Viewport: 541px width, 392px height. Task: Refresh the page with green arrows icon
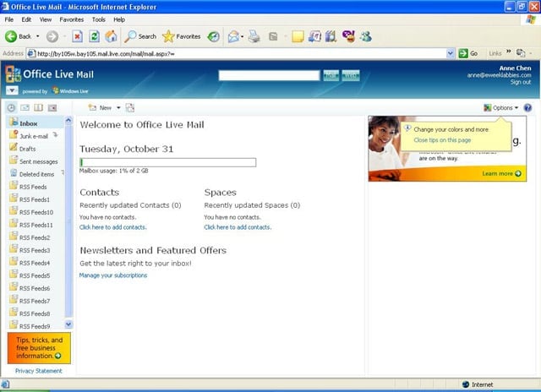pyautogui.click(x=94, y=36)
